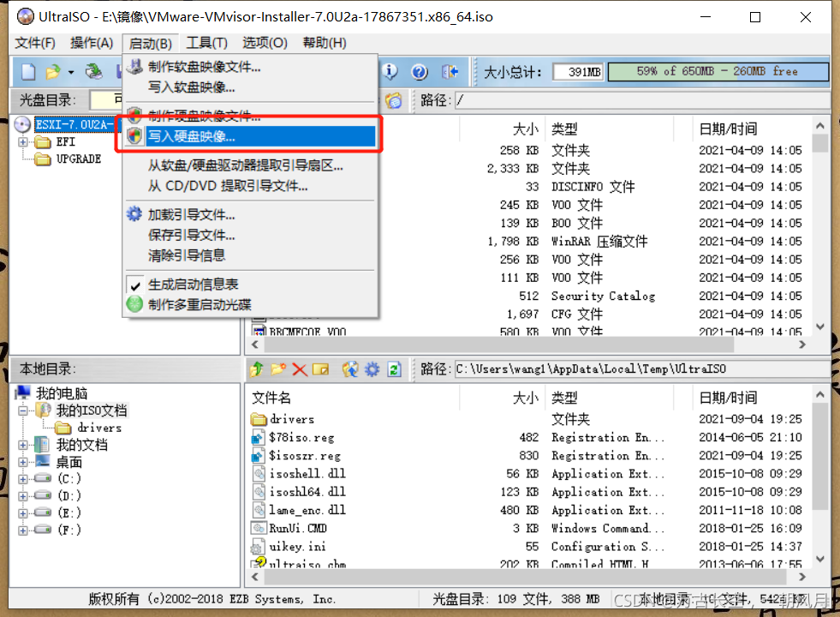Viewport: 840px width, 617px height.
Task: Select isoshell.dll in file list
Action: (307, 474)
